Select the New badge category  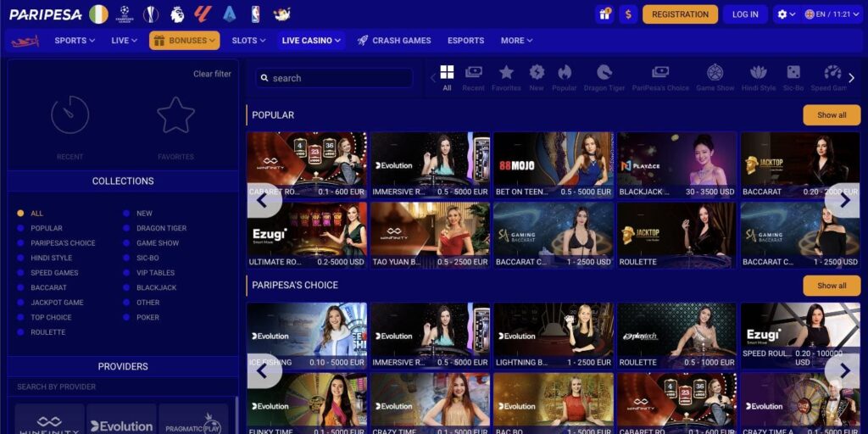537,78
